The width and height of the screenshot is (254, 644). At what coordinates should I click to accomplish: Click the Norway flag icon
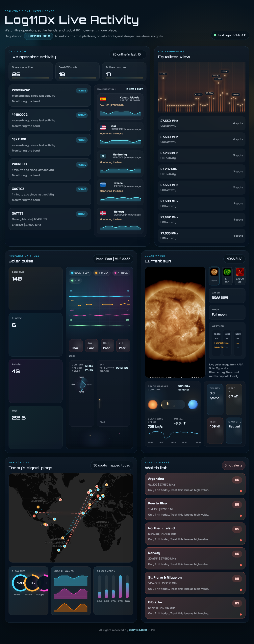(x=103, y=213)
